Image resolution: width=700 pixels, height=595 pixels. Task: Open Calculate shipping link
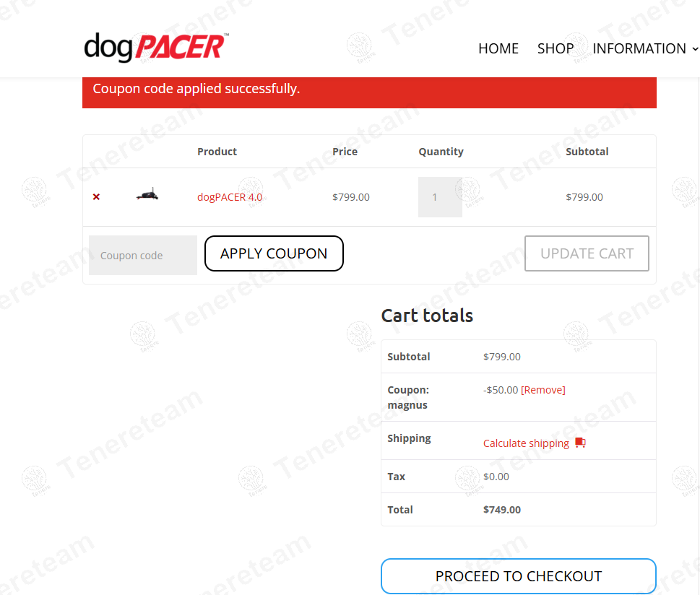click(x=526, y=443)
